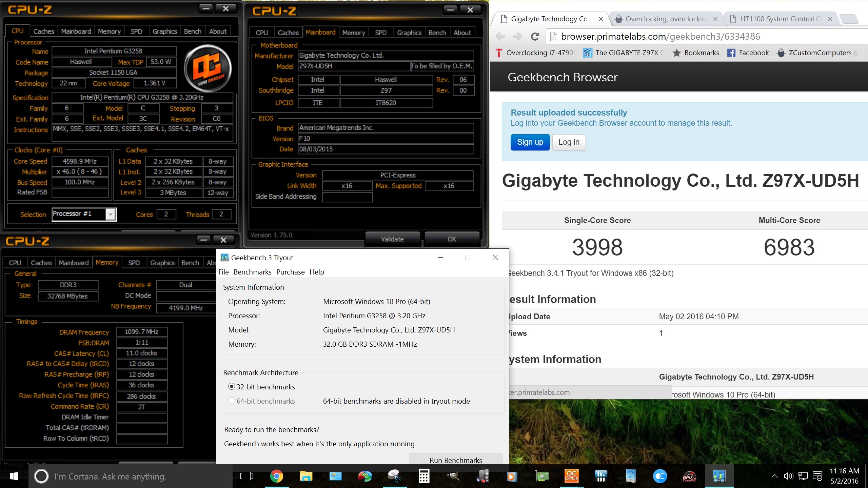The height and width of the screenshot is (488, 868).
Task: Open the Geekbench File menu
Action: pyautogui.click(x=223, y=272)
